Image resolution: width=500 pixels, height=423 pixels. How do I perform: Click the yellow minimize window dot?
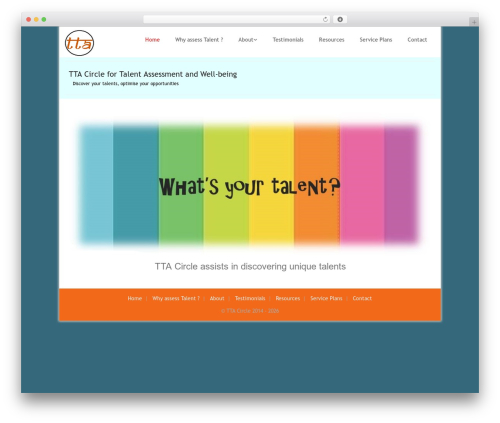point(36,19)
